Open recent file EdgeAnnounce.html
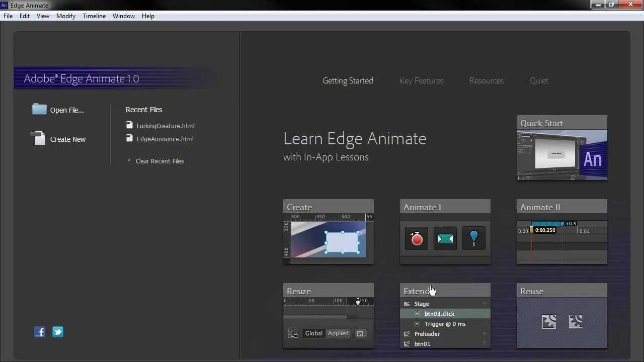This screenshot has height=362, width=644. (165, 139)
